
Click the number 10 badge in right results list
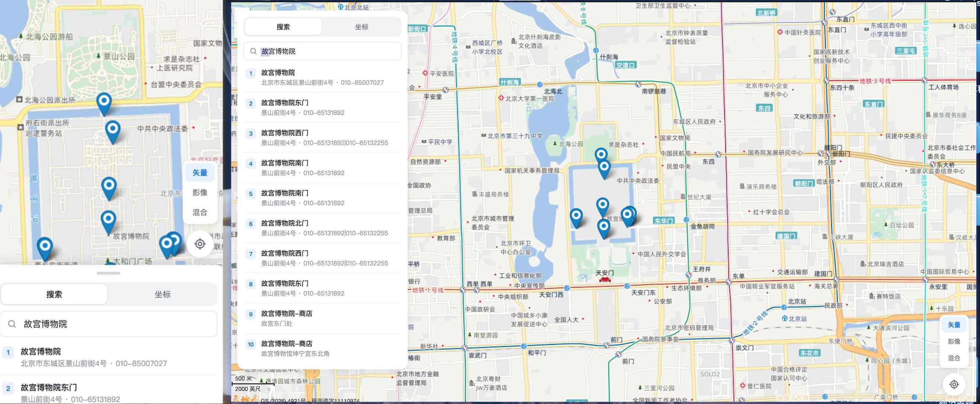pyautogui.click(x=251, y=345)
